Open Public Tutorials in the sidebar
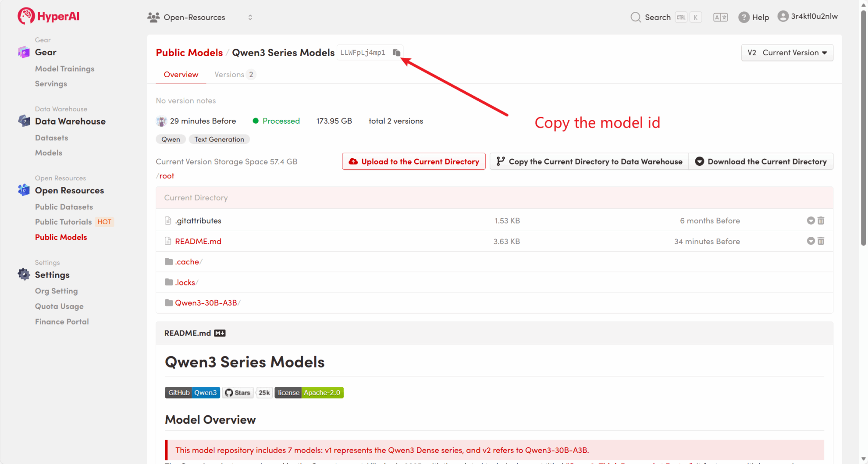The width and height of the screenshot is (868, 464). click(x=63, y=222)
